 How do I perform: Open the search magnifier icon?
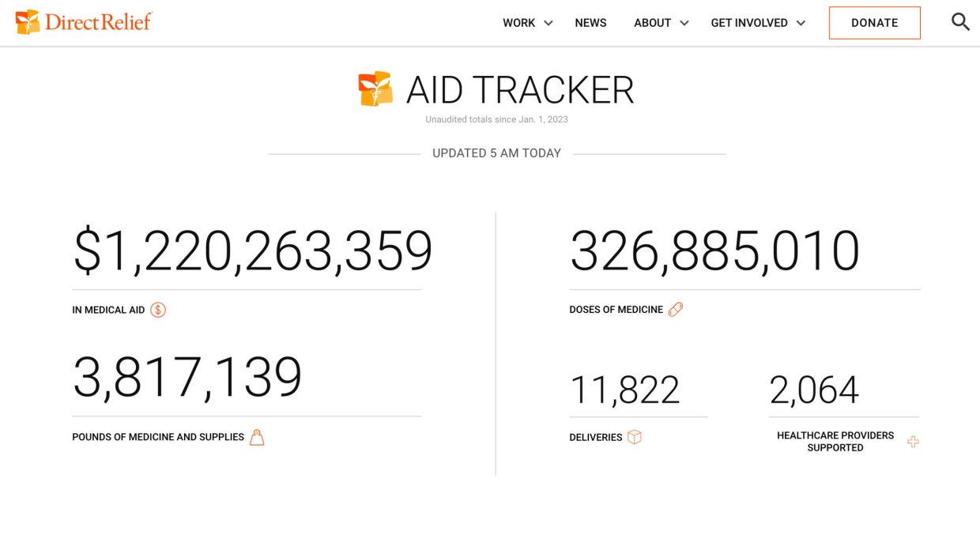click(x=960, y=22)
